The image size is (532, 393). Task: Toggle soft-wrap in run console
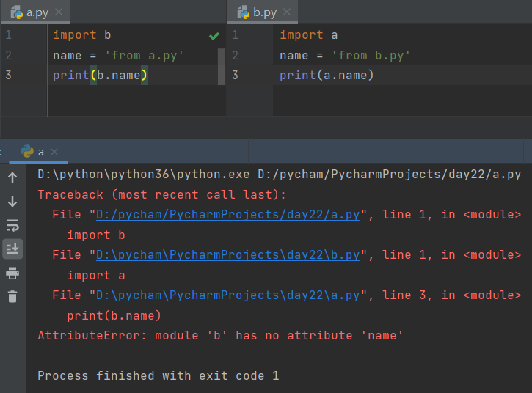point(12,225)
